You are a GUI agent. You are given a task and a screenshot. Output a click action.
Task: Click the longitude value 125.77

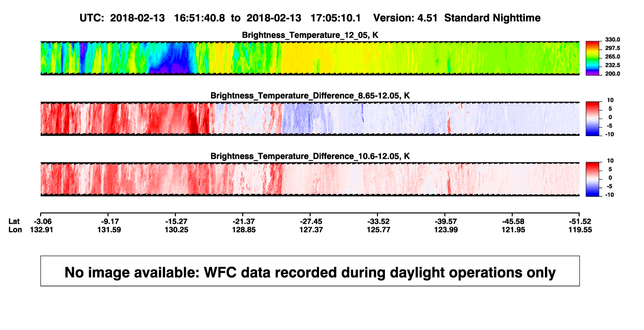[377, 230]
